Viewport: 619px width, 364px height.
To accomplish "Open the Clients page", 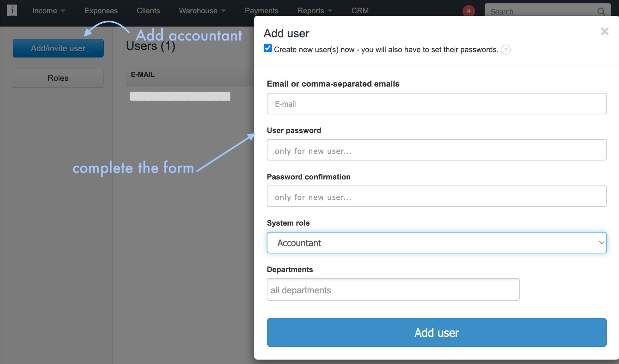I will (x=148, y=11).
